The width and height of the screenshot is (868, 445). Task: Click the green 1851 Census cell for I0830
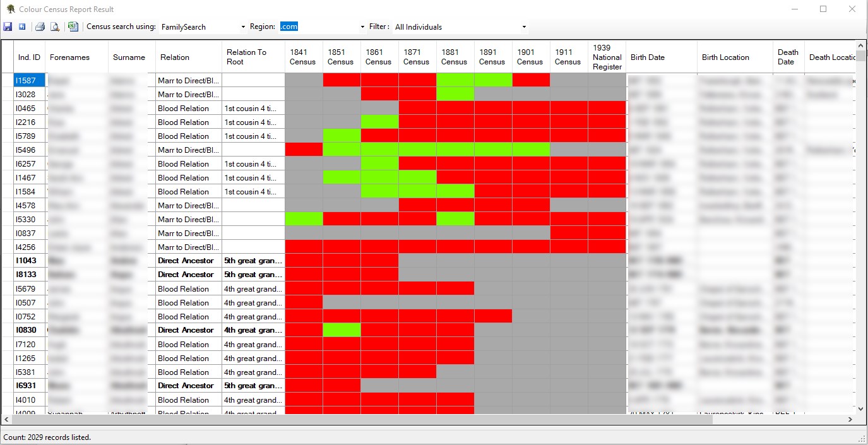pos(341,330)
